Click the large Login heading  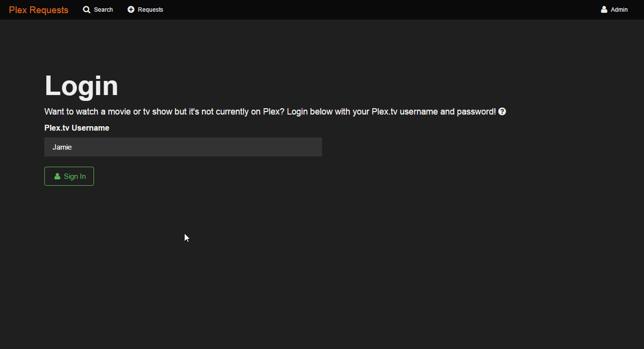tap(81, 86)
